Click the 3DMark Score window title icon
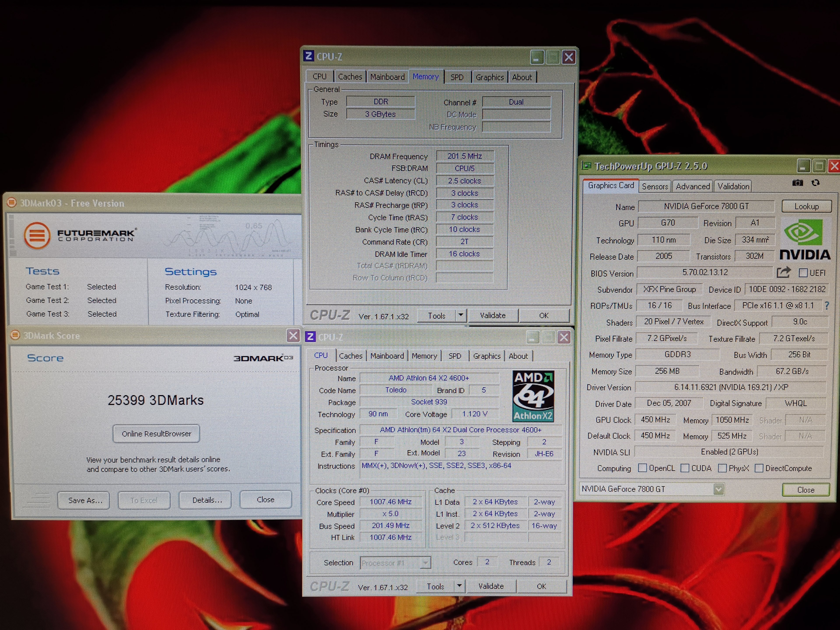The width and height of the screenshot is (840, 630). click(15, 335)
